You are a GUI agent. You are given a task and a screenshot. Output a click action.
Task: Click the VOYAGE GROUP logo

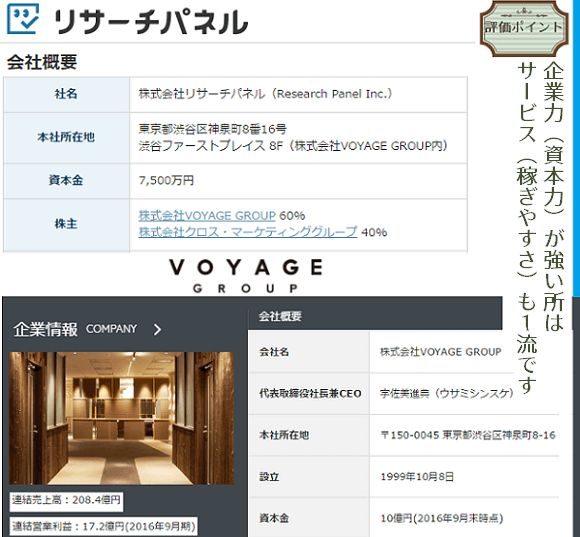click(246, 276)
